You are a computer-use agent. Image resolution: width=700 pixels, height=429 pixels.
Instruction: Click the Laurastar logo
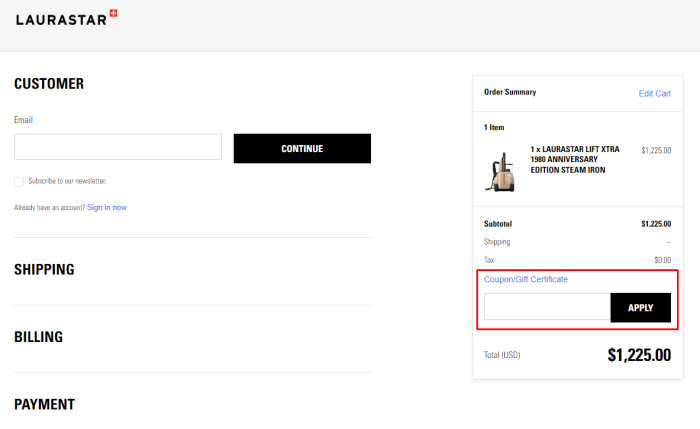pos(67,18)
